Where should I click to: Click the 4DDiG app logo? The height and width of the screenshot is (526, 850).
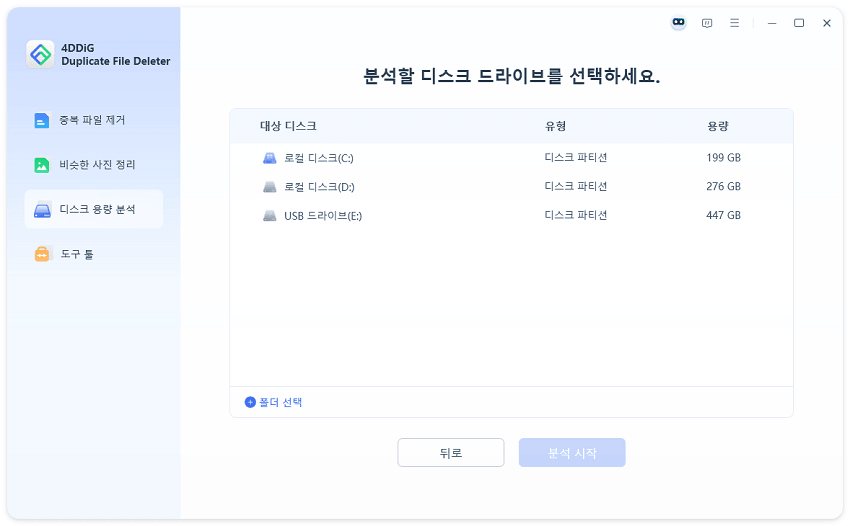click(x=41, y=54)
